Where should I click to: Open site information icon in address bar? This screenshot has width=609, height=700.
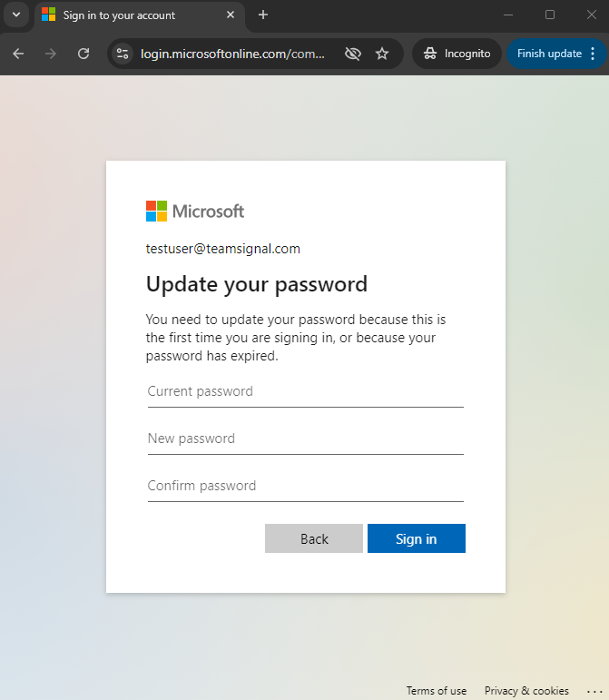click(123, 54)
